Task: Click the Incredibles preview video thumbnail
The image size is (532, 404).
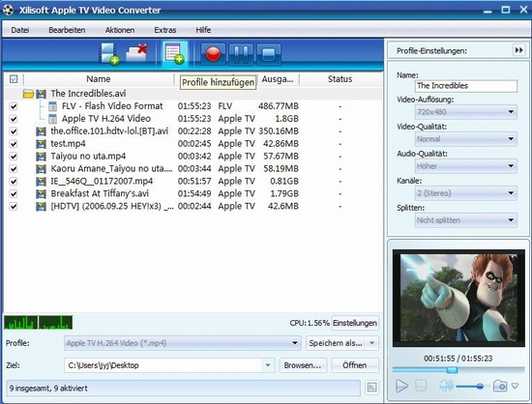Action: [x=458, y=299]
